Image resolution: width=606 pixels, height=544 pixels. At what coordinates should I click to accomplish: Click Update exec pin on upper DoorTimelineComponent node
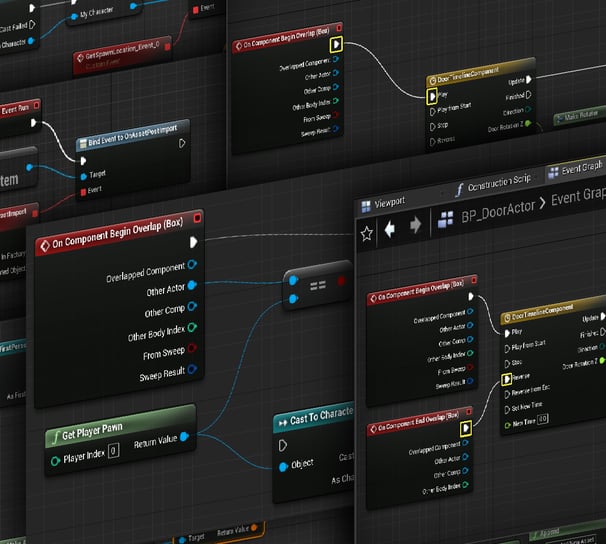528,80
